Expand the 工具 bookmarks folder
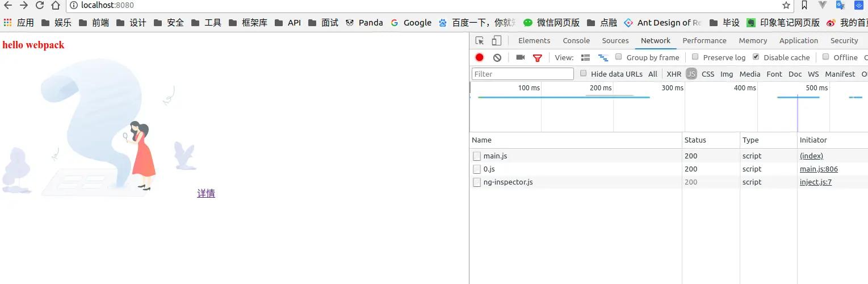This screenshot has height=284, width=868. 207,23
